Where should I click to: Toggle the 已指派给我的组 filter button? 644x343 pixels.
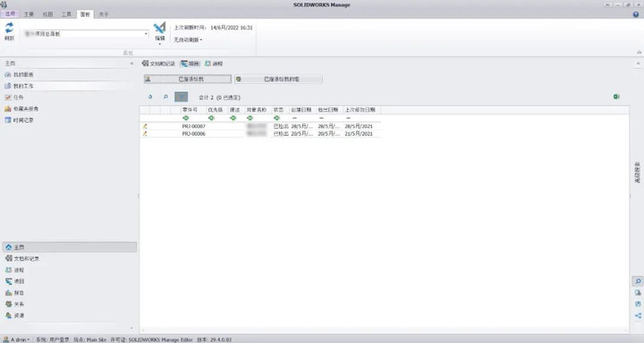(x=278, y=79)
